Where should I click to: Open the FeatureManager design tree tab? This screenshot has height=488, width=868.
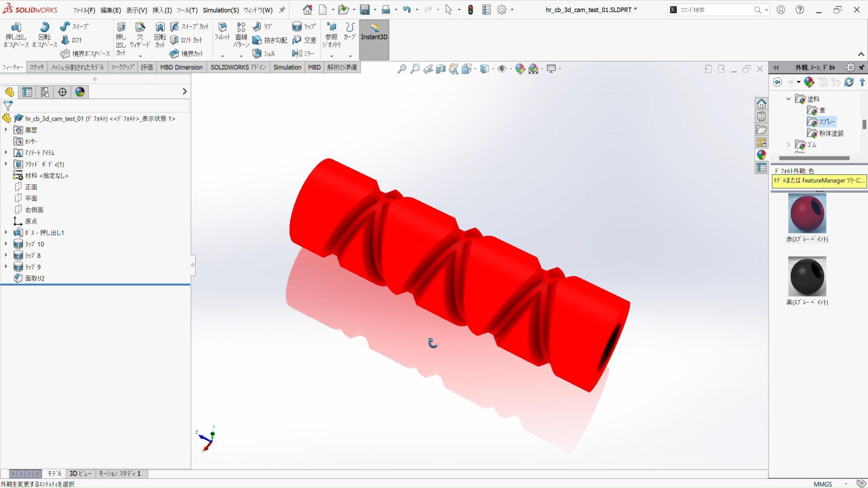point(9,92)
